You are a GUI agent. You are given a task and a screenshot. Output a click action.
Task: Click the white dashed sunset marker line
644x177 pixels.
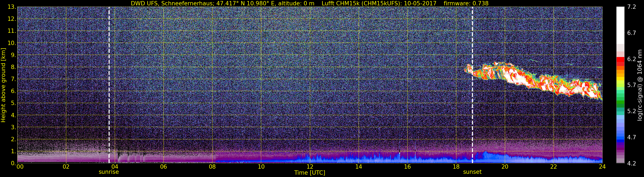[x=473, y=85]
